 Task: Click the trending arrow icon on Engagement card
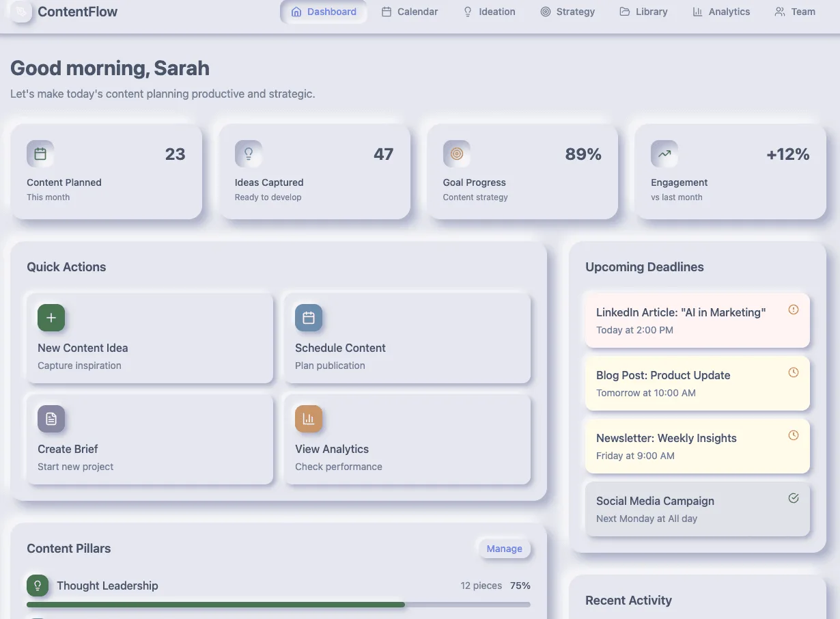pyautogui.click(x=664, y=154)
